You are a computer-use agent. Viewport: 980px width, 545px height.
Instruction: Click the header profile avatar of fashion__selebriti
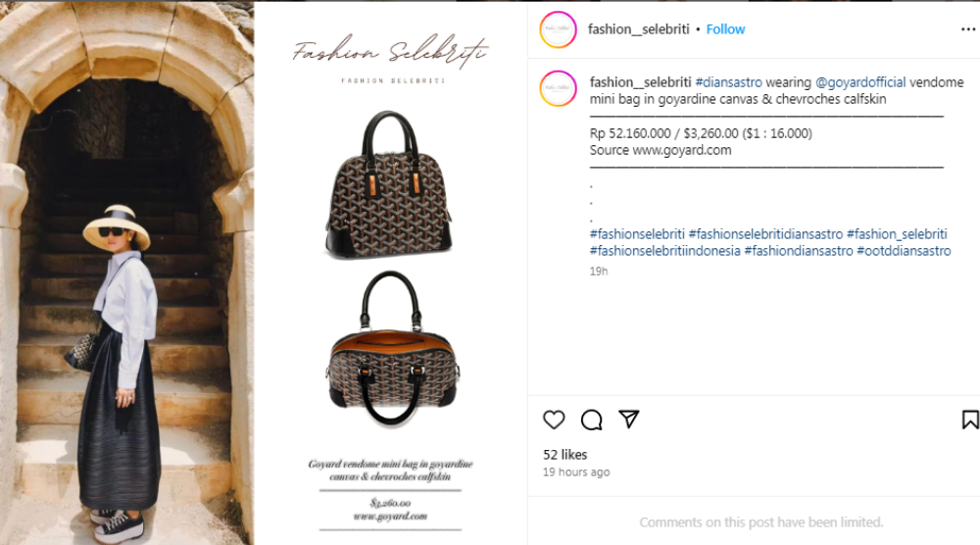[x=559, y=29]
